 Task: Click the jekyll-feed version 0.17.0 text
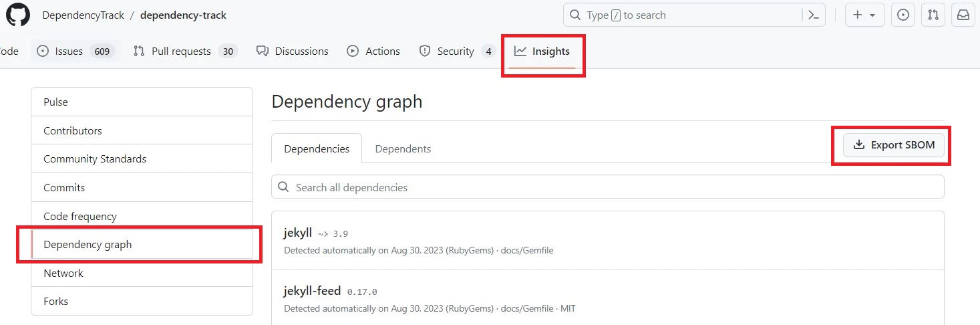click(362, 292)
